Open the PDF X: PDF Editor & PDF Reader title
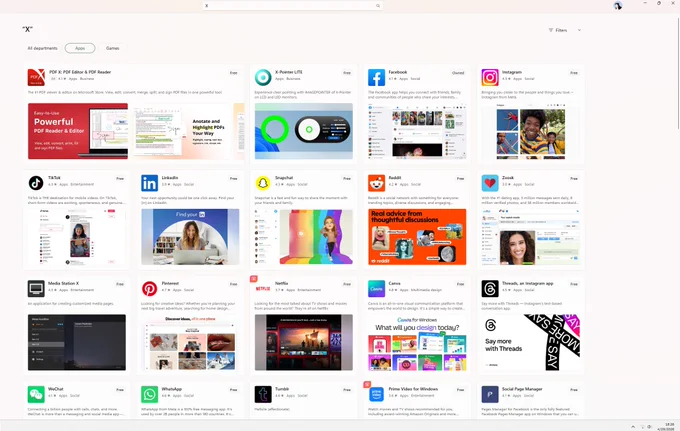Viewport: 680px width, 431px height. tap(80, 72)
